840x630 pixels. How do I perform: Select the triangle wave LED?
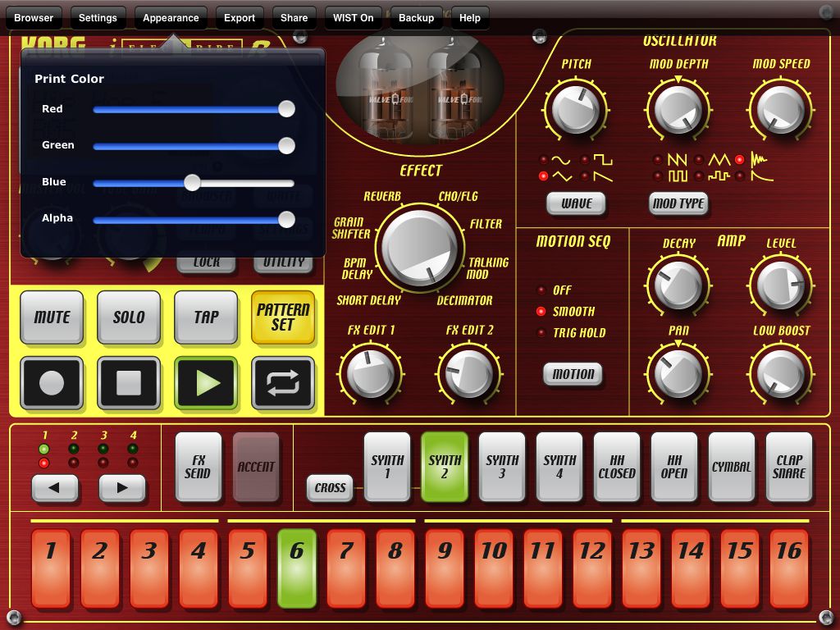coord(544,176)
